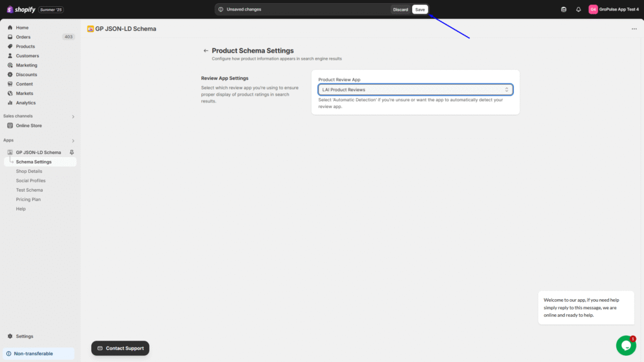Click the Customers person icon
The image size is (644, 362).
point(10,56)
